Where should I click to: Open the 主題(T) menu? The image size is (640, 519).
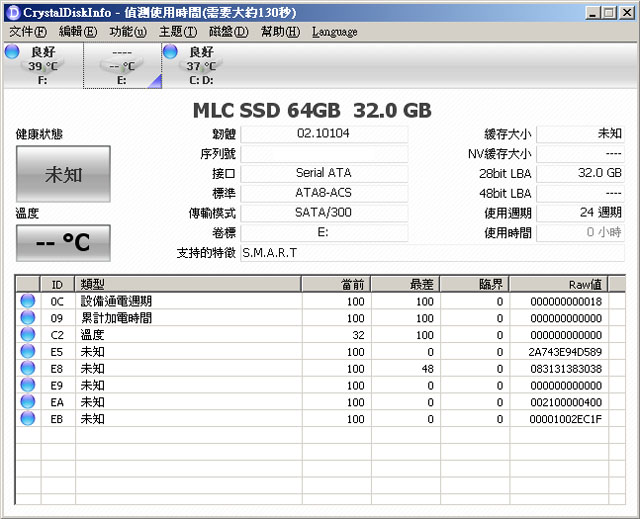(177, 32)
